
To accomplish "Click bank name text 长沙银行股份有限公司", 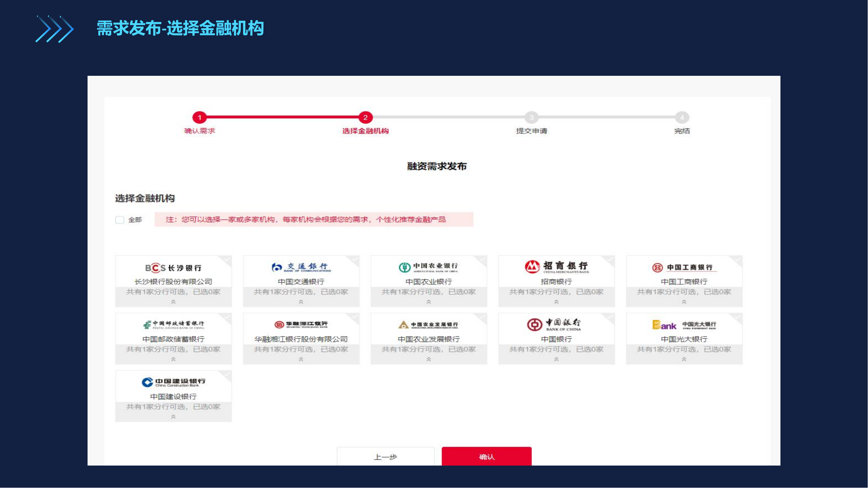I will [173, 281].
